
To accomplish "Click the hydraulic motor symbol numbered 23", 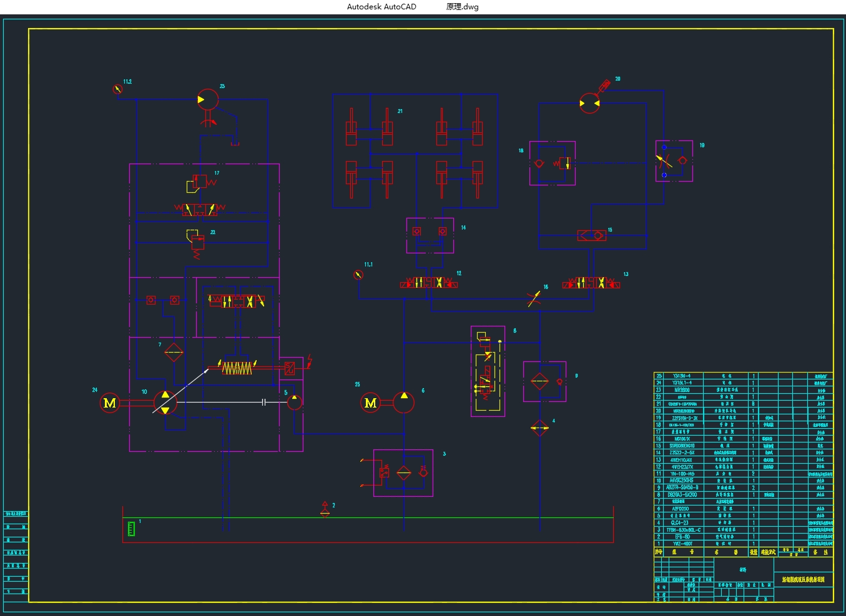I will (208, 99).
